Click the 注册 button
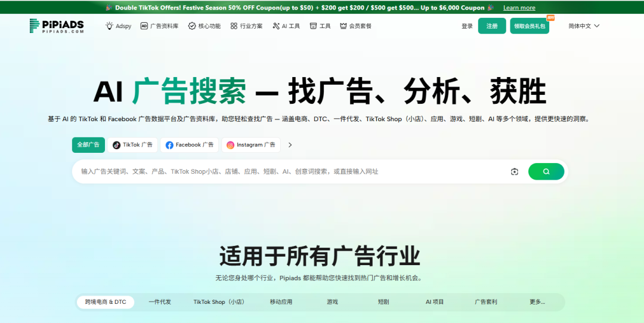The width and height of the screenshot is (644, 323). point(492,26)
